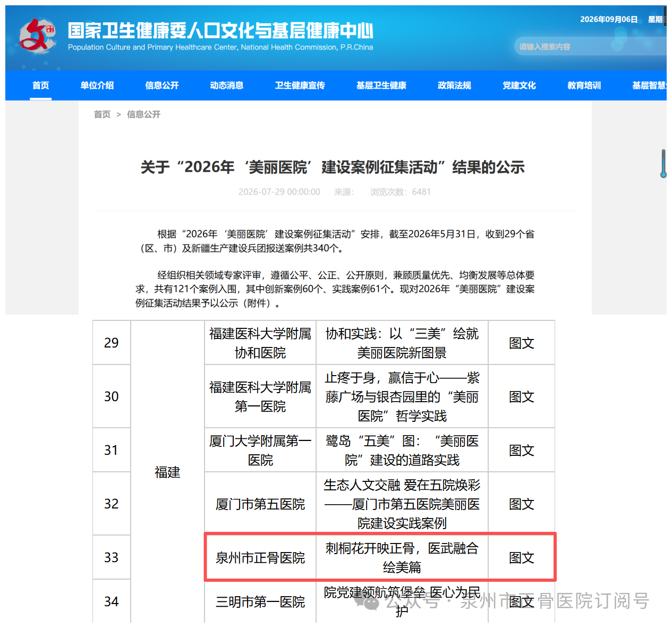Open the 信息公开 navigation item
The image size is (672, 628).
coord(162,86)
